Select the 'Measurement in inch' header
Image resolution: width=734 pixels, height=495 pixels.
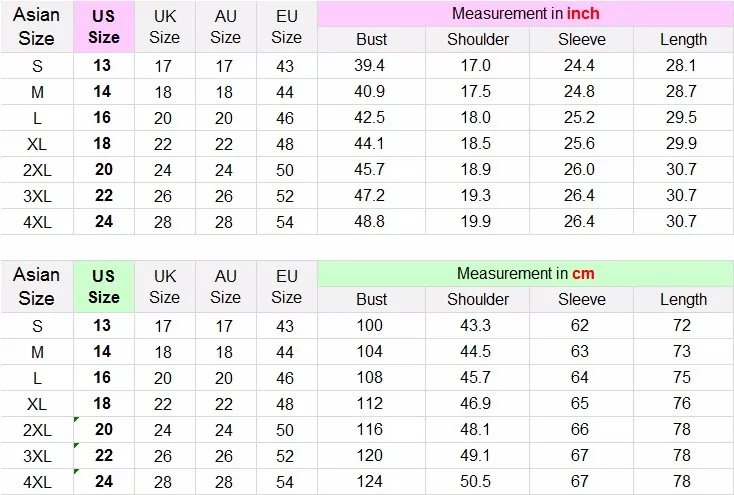tap(525, 14)
